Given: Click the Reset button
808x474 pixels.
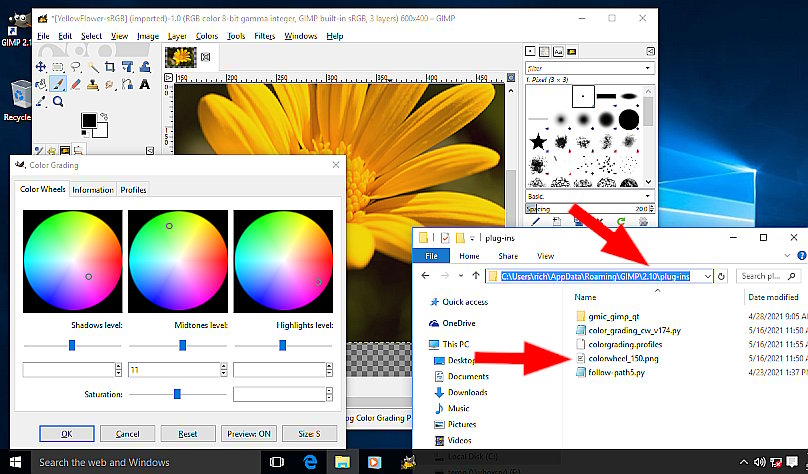Looking at the screenshot, I should coord(188,434).
